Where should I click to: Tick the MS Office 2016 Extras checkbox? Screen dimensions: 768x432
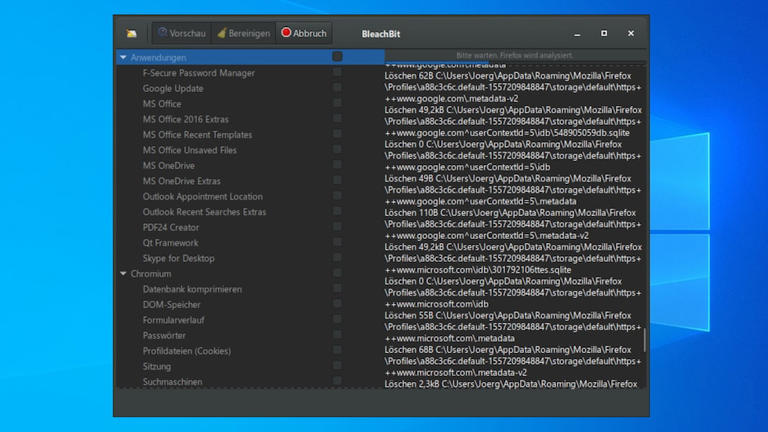coord(337,119)
